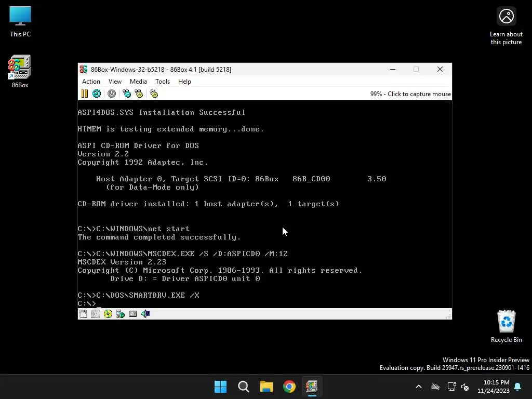Minimize the 86Box window
The width and height of the screenshot is (532, 399).
[x=393, y=69]
